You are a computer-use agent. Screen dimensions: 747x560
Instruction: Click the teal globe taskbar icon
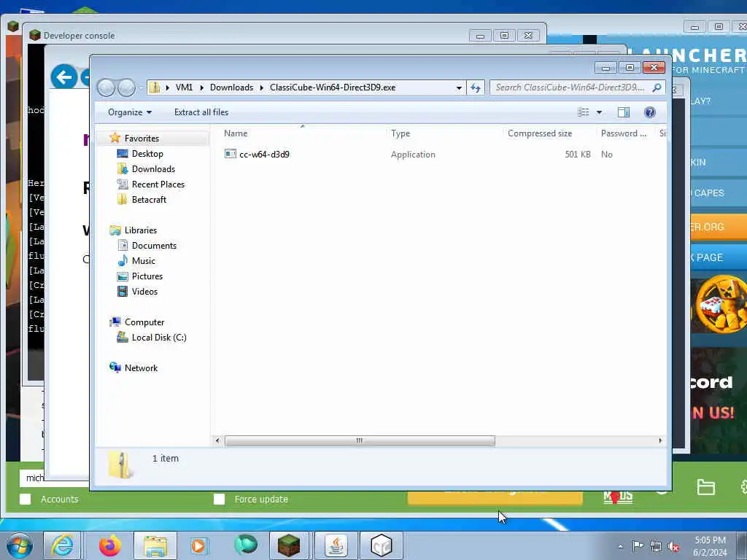pyautogui.click(x=245, y=545)
